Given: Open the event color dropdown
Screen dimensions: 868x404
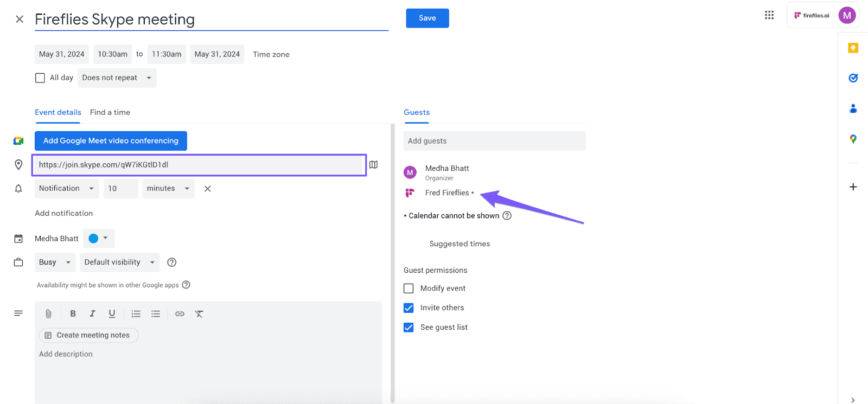Looking at the screenshot, I should [x=99, y=239].
